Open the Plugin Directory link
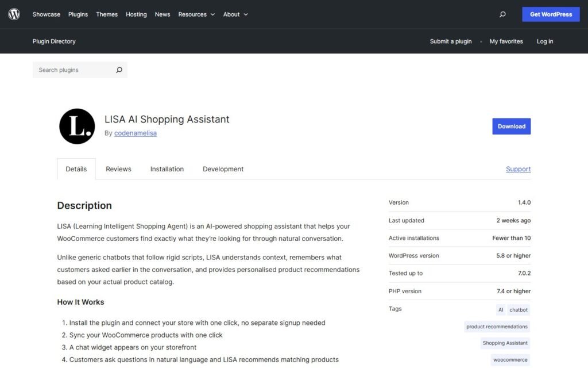This screenshot has width=588, height=368. (x=54, y=41)
